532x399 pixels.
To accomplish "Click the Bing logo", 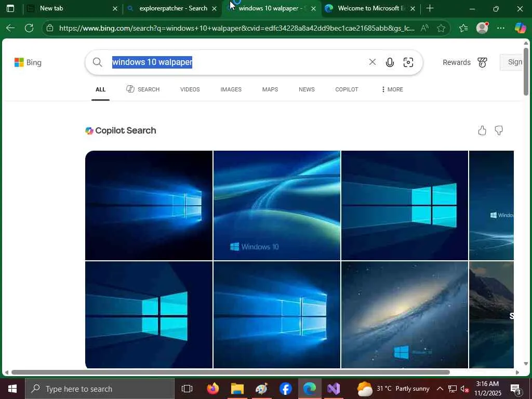I will [x=28, y=62].
